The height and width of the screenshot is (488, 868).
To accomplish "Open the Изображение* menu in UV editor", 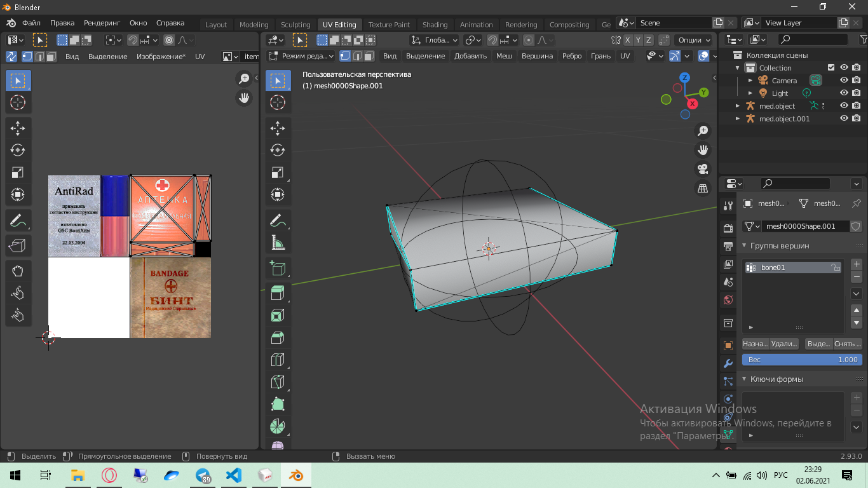I will pos(161,57).
